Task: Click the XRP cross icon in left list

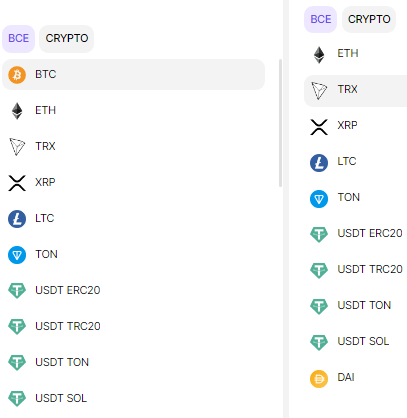Action: point(17,183)
